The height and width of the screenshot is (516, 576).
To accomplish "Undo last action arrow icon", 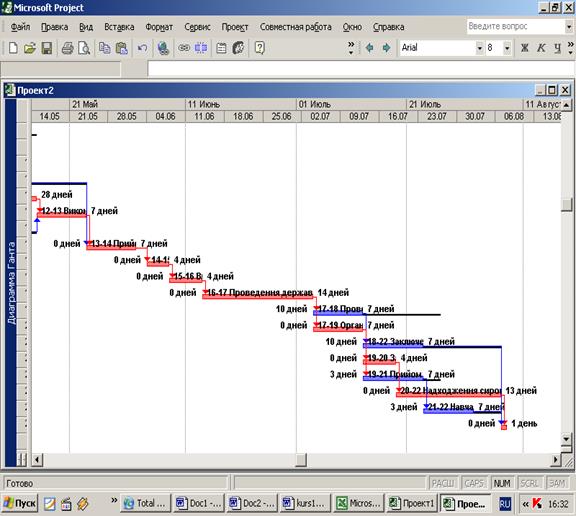I will pos(142,48).
